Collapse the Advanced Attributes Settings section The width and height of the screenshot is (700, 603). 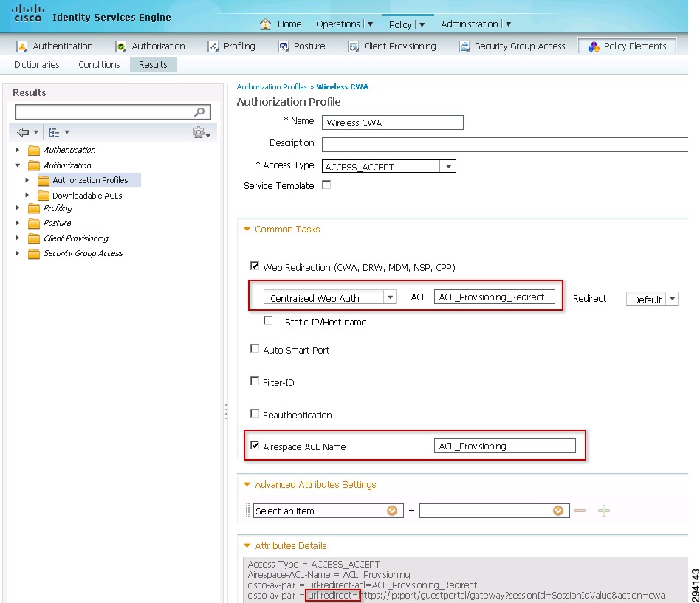click(247, 484)
